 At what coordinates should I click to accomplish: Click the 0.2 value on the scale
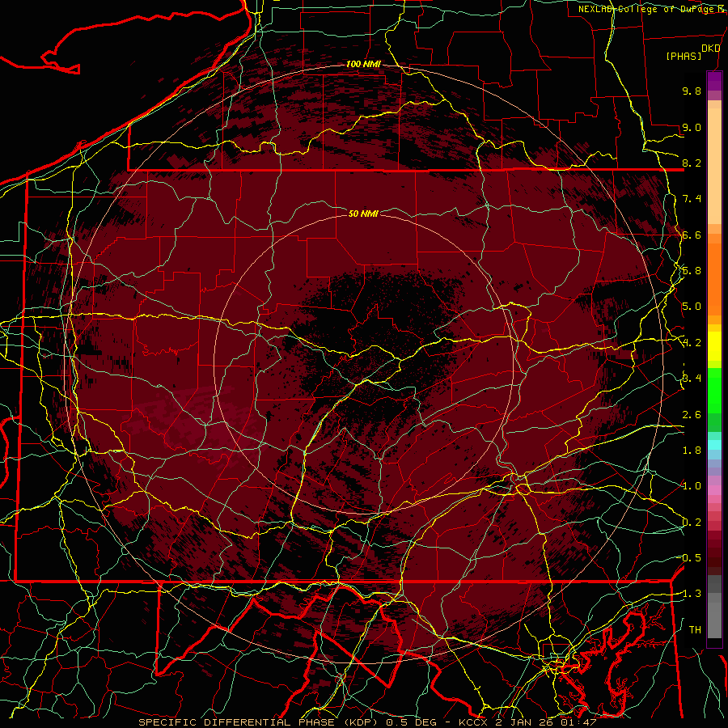692,523
